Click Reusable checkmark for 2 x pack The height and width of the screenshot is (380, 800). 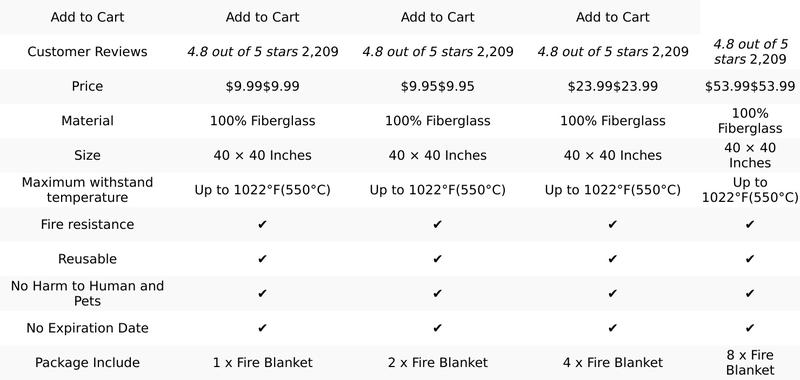[x=437, y=259]
